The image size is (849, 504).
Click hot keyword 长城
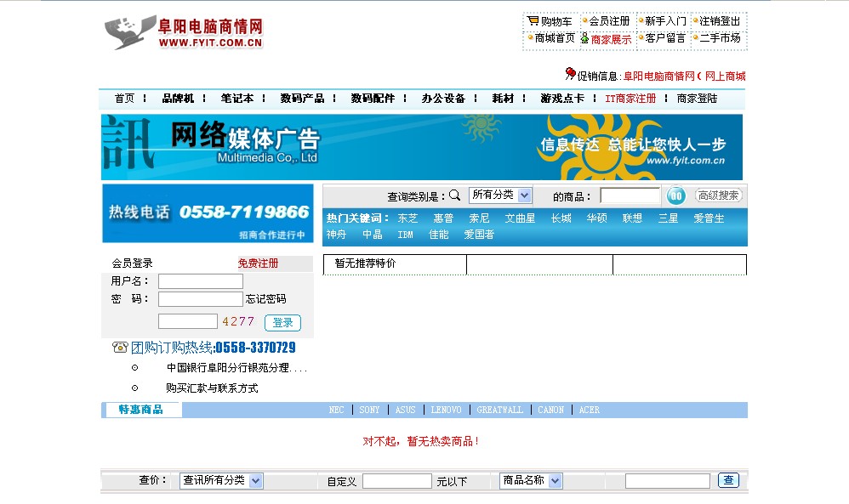click(561, 218)
